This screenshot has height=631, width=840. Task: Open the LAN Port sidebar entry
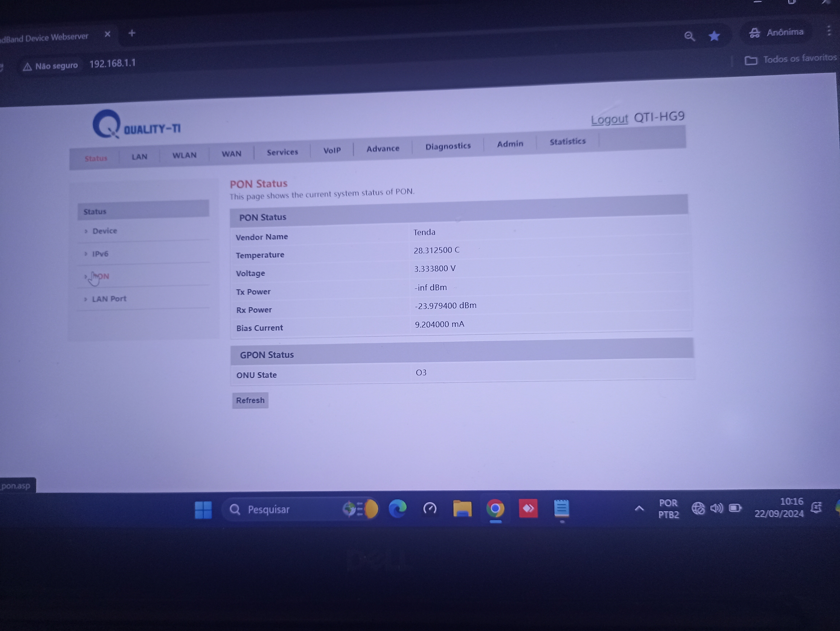(109, 299)
